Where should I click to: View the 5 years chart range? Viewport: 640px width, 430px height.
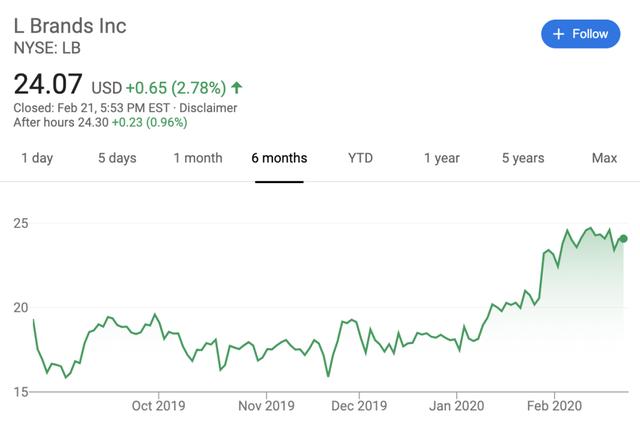click(x=523, y=158)
